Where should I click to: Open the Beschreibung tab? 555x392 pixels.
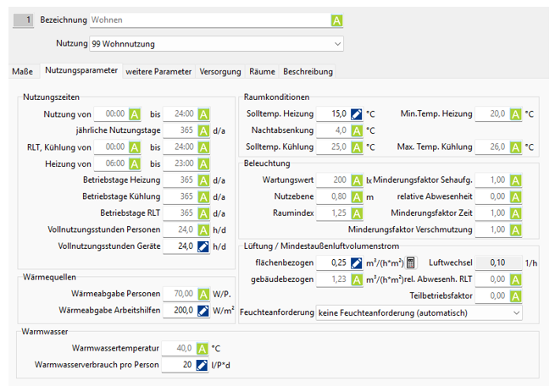coord(308,72)
